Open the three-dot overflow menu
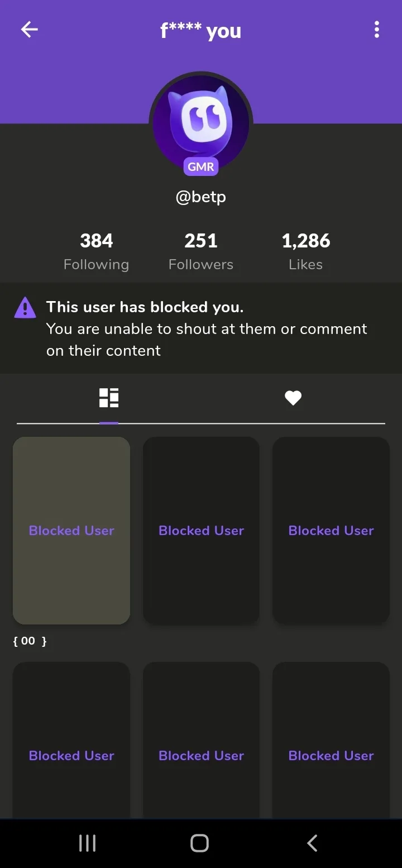This screenshot has height=868, width=402. click(x=377, y=30)
